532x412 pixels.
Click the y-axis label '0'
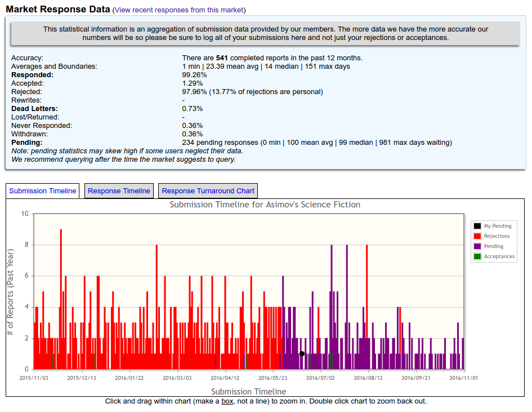[x=27, y=369]
